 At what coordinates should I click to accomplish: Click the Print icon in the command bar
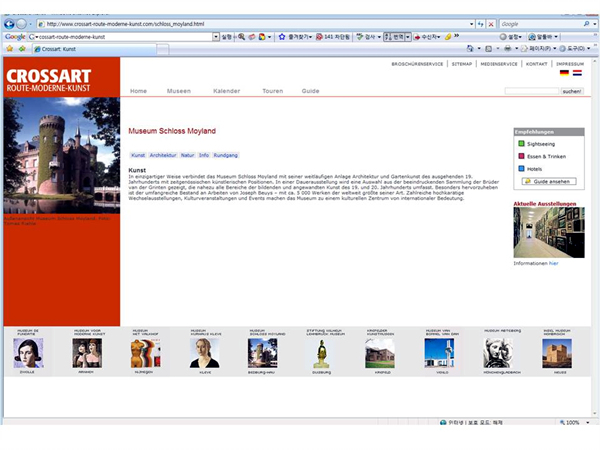[x=507, y=49]
